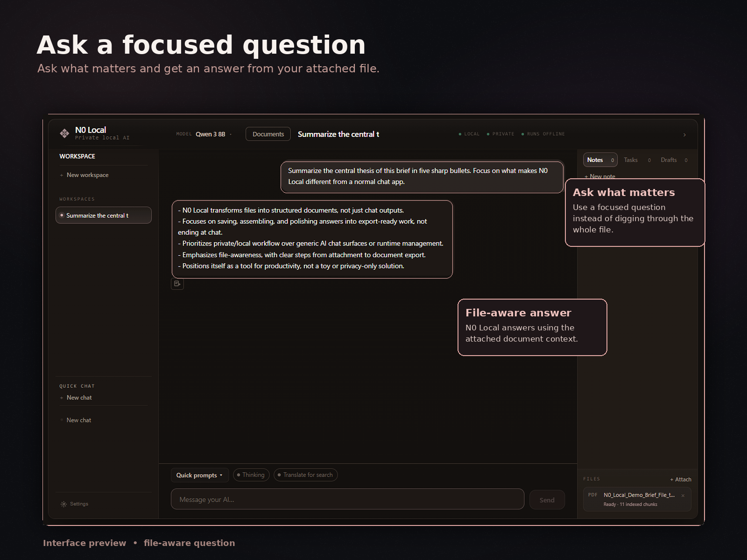The height and width of the screenshot is (560, 747).
Task: Open the Qwen 3 8B model dropdown
Action: 213,134
